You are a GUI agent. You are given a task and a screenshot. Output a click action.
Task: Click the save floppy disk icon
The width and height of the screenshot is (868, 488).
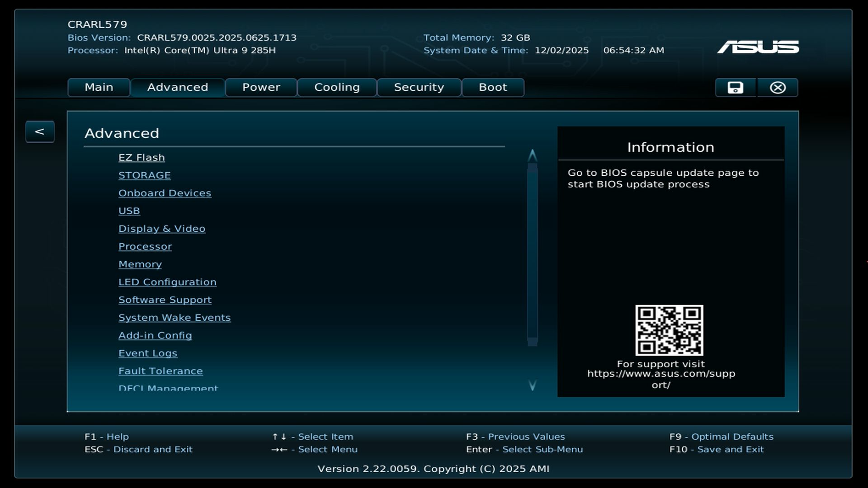[735, 88]
